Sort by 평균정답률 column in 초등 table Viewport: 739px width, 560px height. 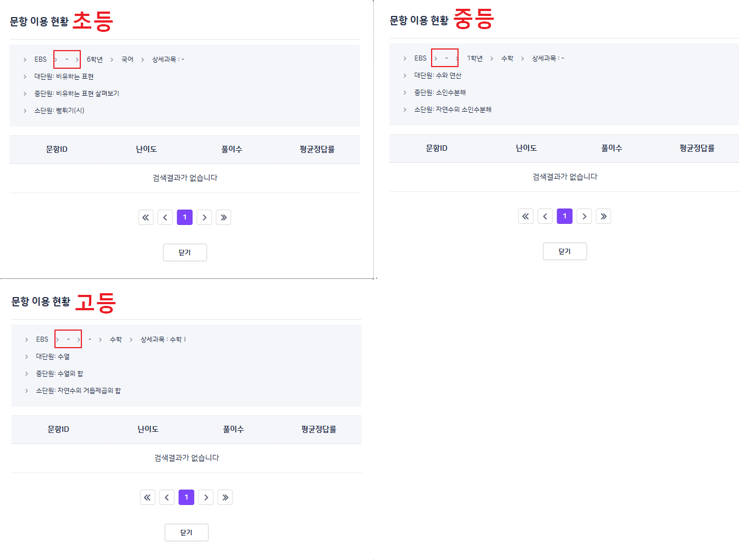pos(317,150)
